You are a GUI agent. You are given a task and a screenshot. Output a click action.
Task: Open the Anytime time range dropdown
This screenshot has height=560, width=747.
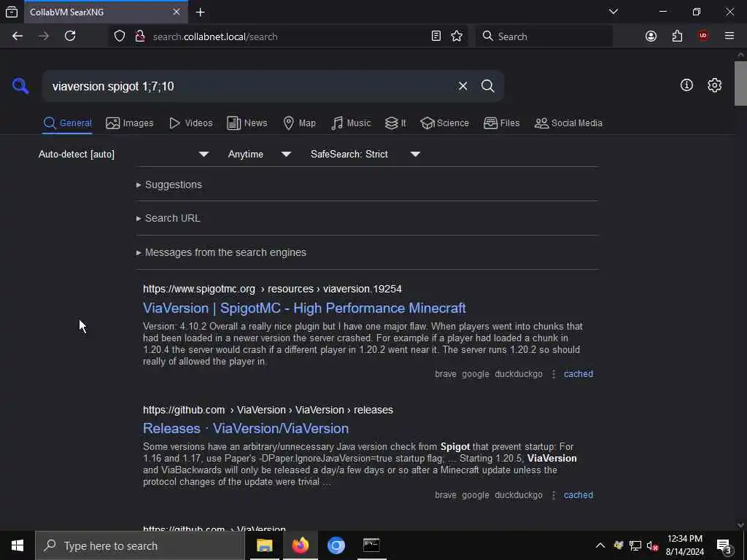coord(260,155)
